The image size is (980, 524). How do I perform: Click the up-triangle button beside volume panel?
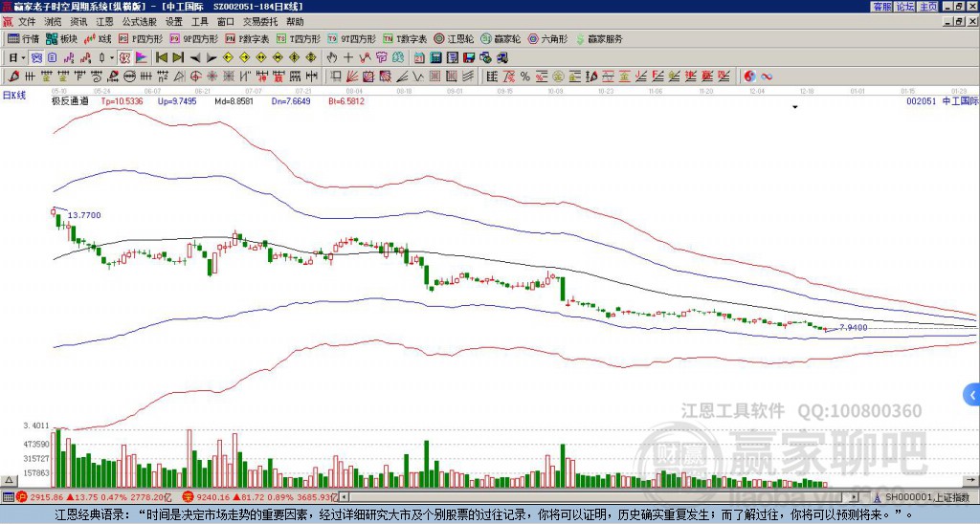pyautogui.click(x=9, y=480)
